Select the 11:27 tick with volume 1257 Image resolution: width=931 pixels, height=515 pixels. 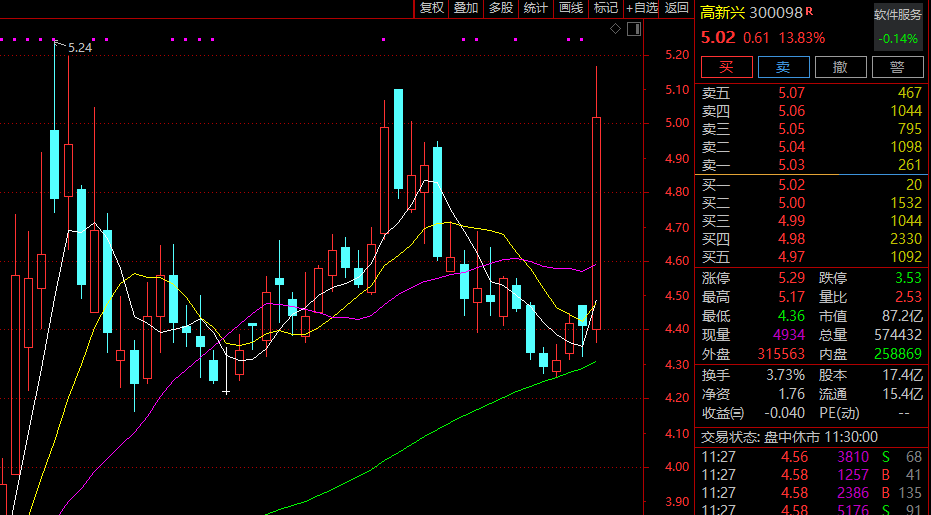(x=812, y=475)
